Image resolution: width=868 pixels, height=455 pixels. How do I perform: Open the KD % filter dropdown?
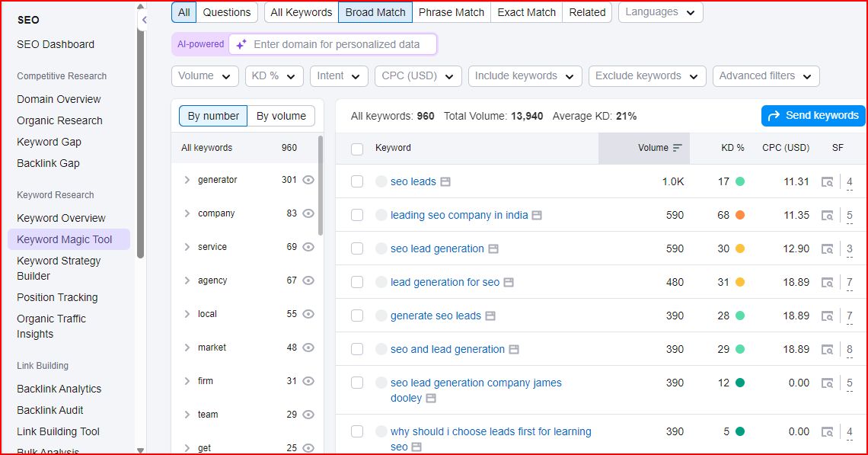pos(274,75)
